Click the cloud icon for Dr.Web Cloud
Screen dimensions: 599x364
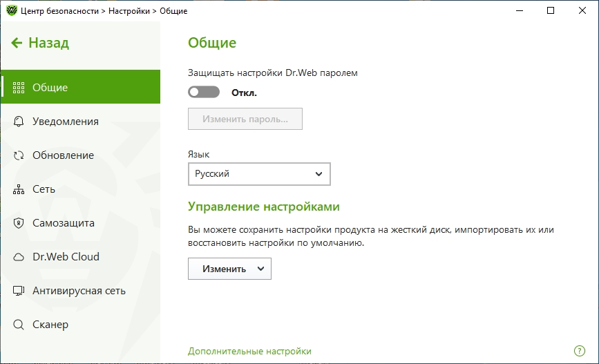19,257
